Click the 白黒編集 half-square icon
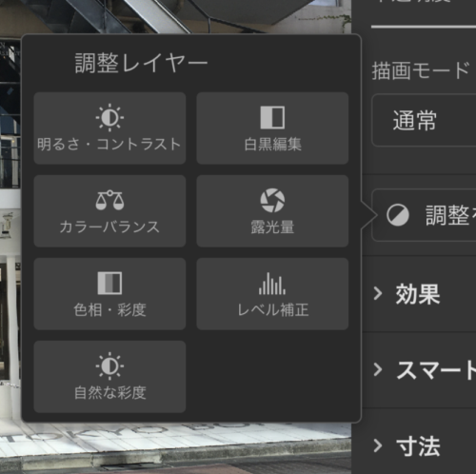Viewport: 476px width, 474px height. click(272, 117)
